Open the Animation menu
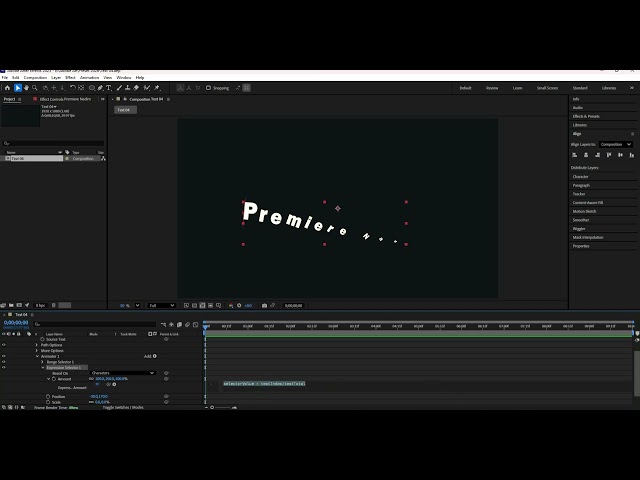The height and width of the screenshot is (480, 640). tap(89, 78)
